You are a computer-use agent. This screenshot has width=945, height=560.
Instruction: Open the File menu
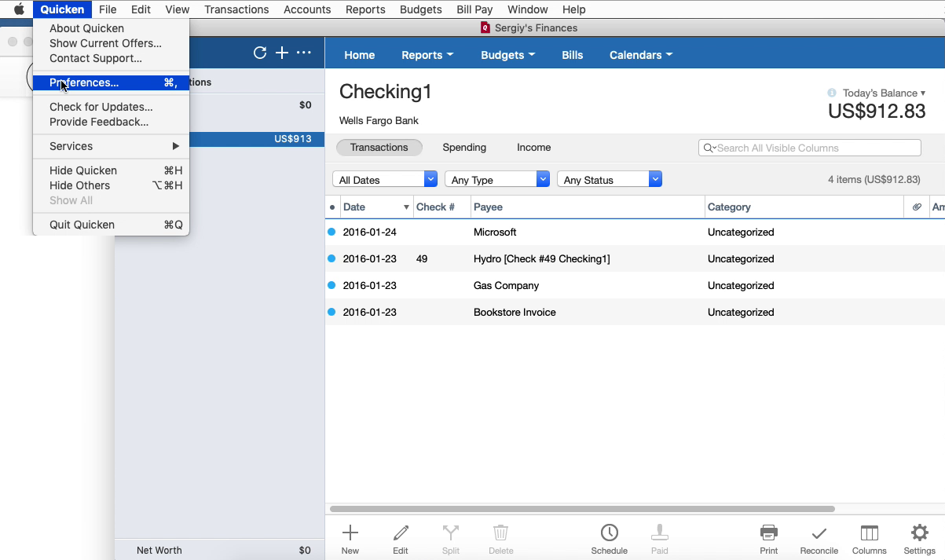pos(108,9)
